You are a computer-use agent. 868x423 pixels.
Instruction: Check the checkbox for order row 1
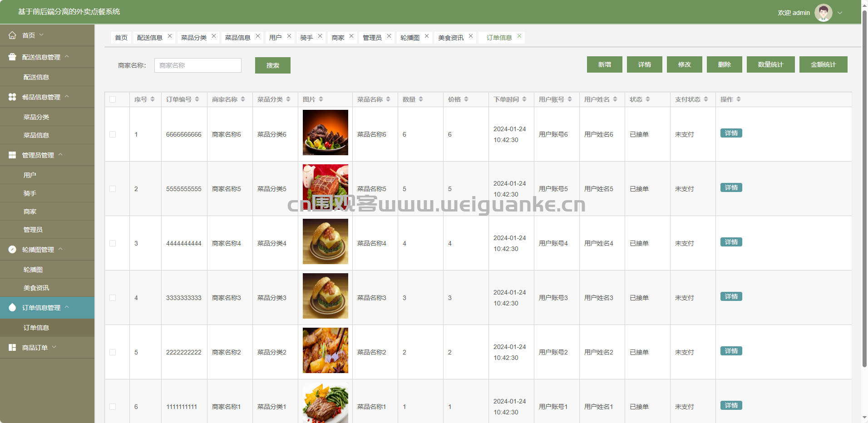click(113, 134)
